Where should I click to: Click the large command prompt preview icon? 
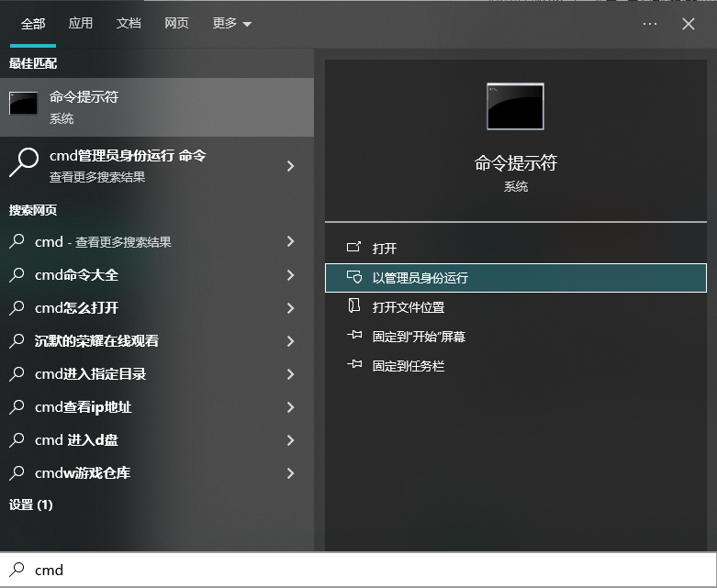click(515, 106)
